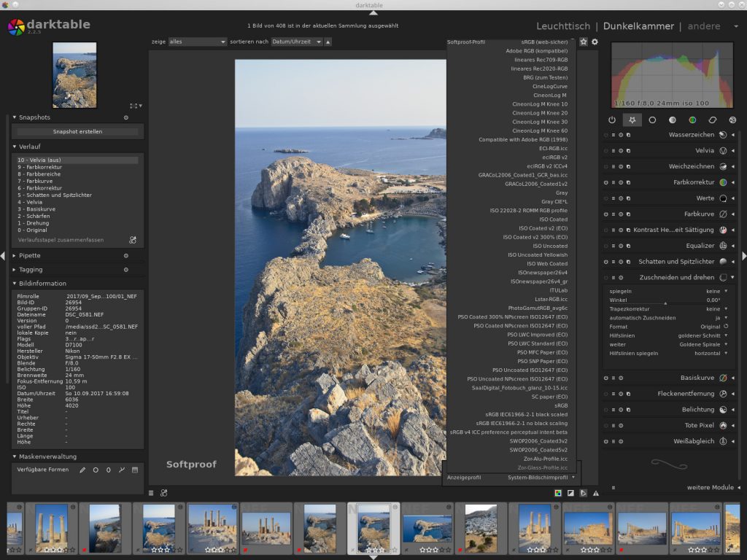
Task: Select Adobe RGB (kompatibel) profile from list
Action: pos(536,51)
